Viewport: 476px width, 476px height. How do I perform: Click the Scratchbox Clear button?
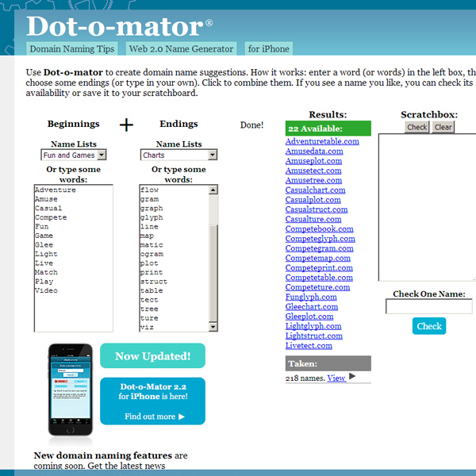tap(443, 127)
